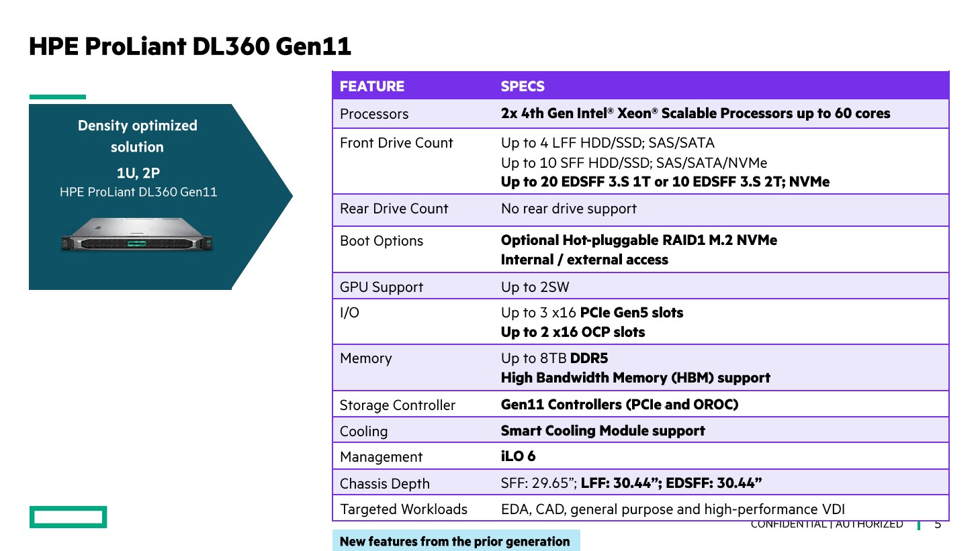The height and width of the screenshot is (551, 980).
Task: Click 'High Bandwidth Memory (HBM) support' text
Action: click(635, 378)
